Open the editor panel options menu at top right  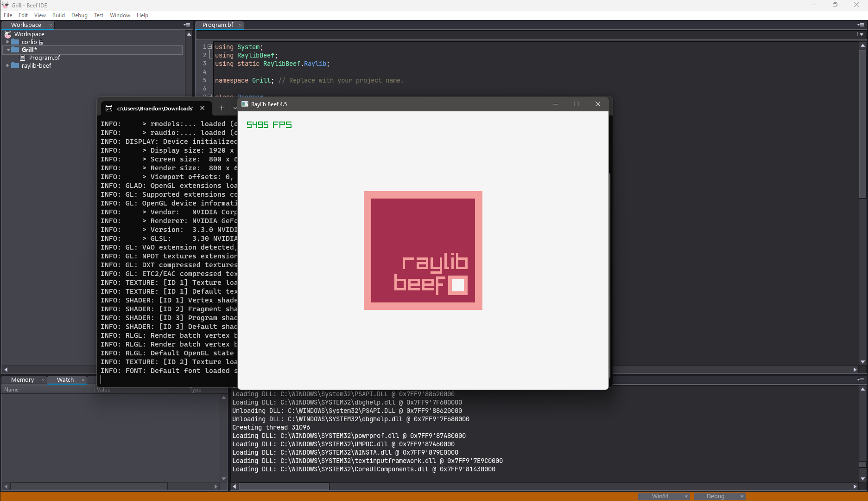(861, 25)
